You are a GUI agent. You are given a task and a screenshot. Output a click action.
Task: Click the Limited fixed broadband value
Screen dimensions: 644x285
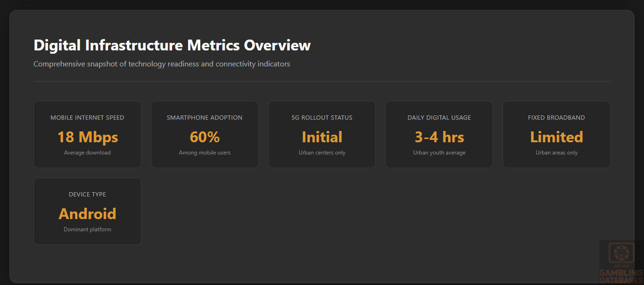pos(556,137)
